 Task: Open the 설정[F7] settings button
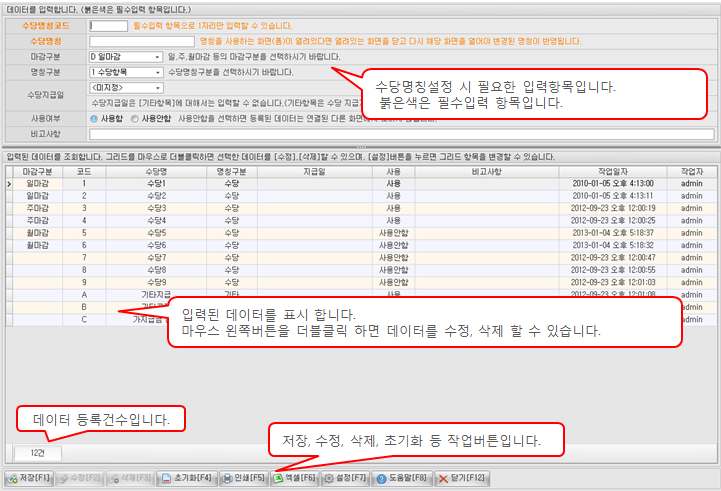[x=345, y=478]
